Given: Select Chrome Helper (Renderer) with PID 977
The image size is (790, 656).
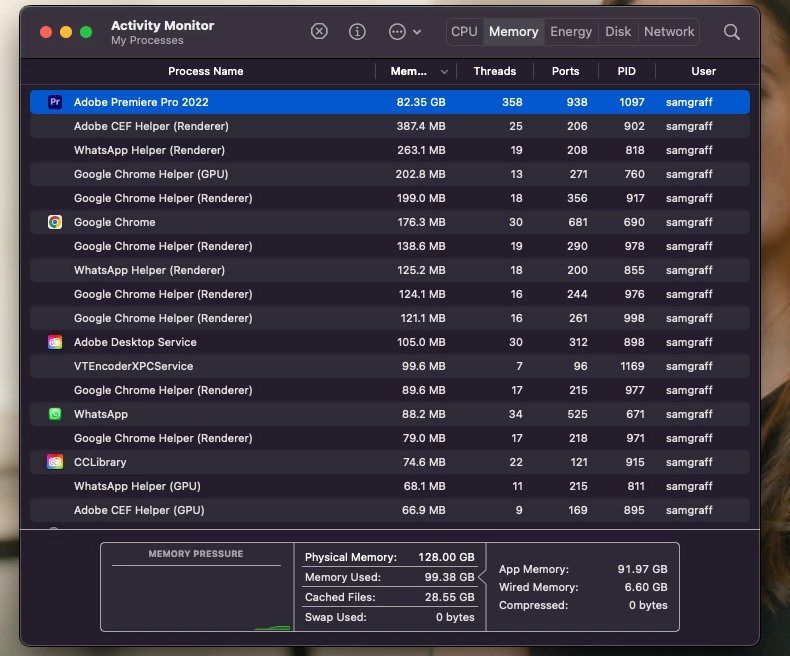Looking at the screenshot, I should (390, 390).
